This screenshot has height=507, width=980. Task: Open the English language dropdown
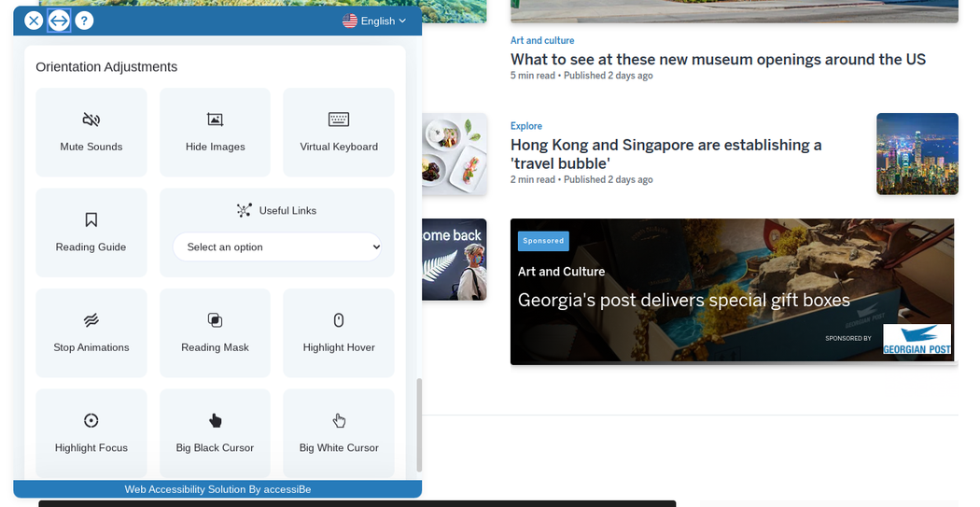point(374,21)
